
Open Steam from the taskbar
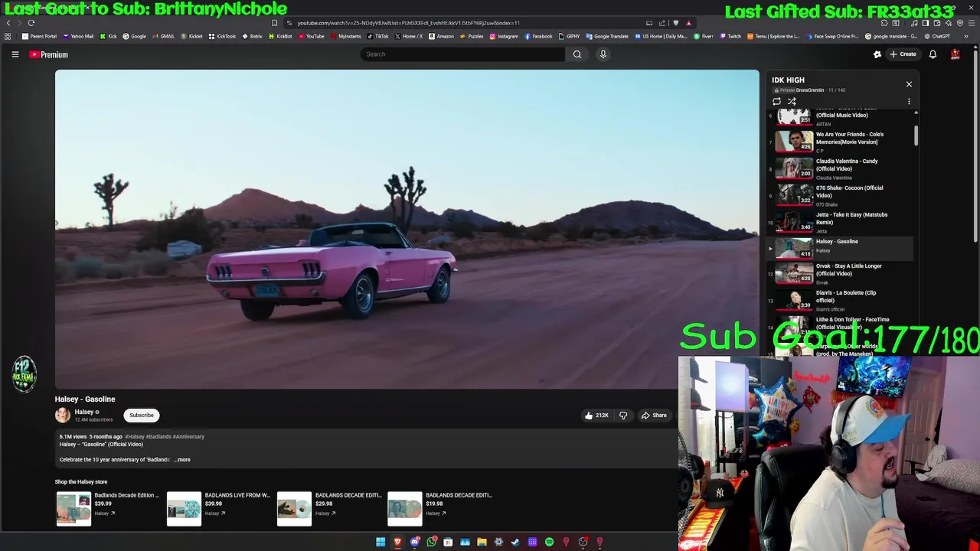click(x=515, y=542)
